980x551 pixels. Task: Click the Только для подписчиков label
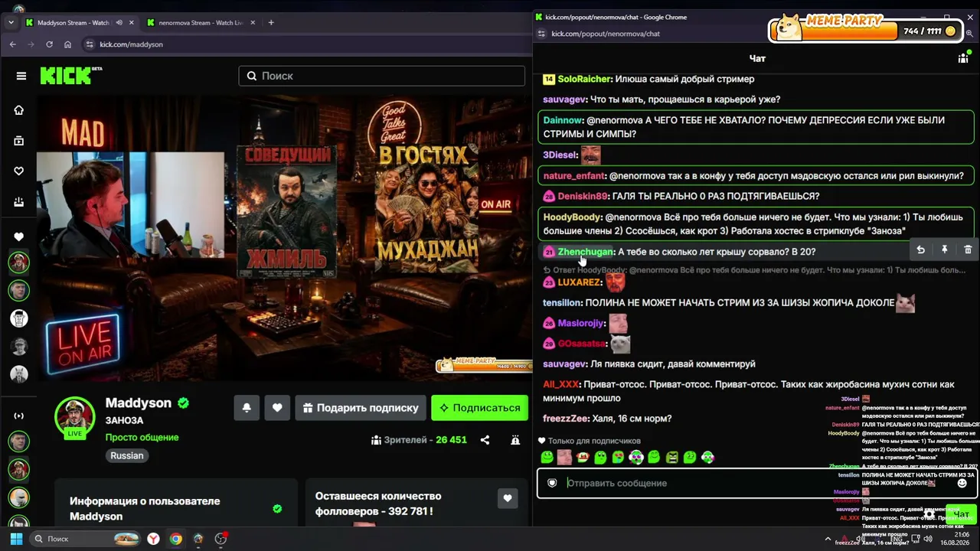594,441
